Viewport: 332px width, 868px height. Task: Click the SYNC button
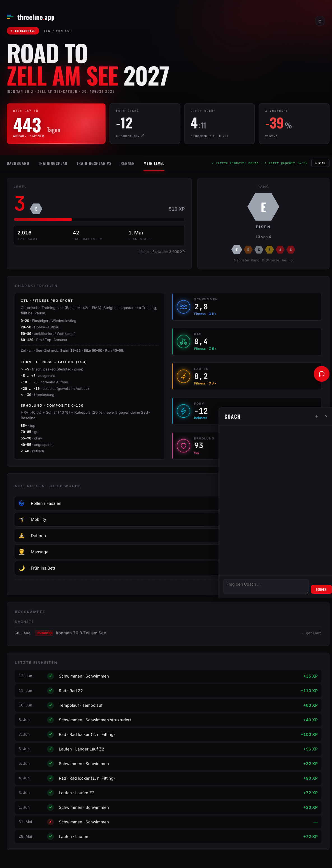(x=320, y=163)
